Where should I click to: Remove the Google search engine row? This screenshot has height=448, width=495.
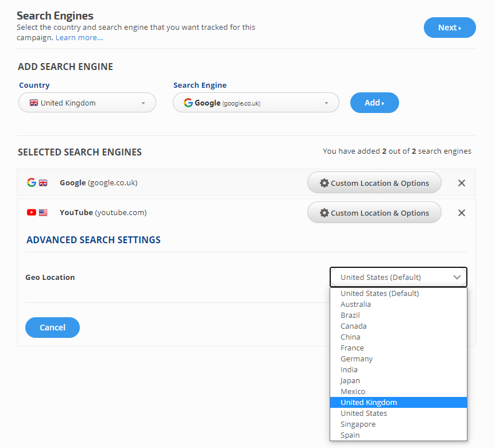[461, 183]
